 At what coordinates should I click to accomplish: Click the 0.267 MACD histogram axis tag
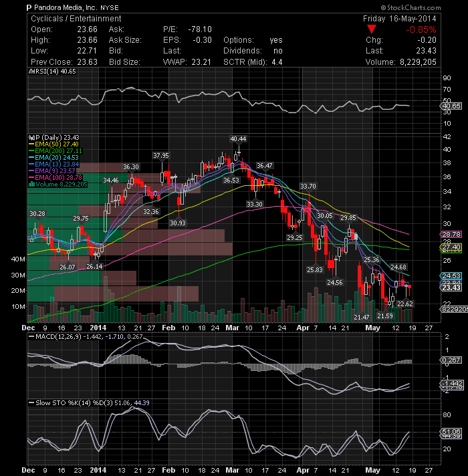451,360
